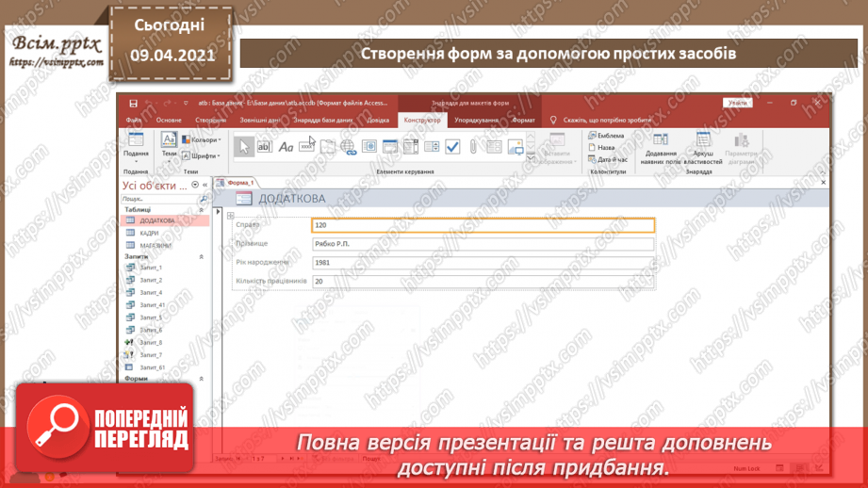This screenshot has width=868, height=488.
Task: Click the Save icon in title bar
Action: pyautogui.click(x=133, y=103)
